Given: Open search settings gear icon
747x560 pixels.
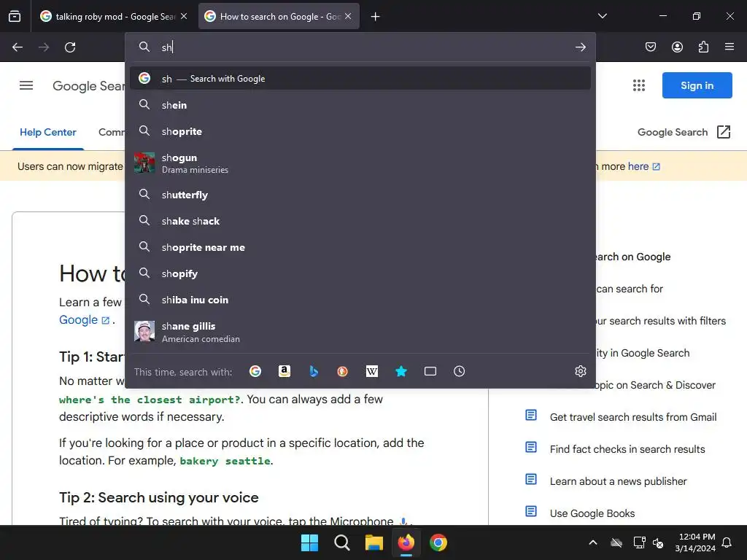Looking at the screenshot, I should pyautogui.click(x=580, y=371).
